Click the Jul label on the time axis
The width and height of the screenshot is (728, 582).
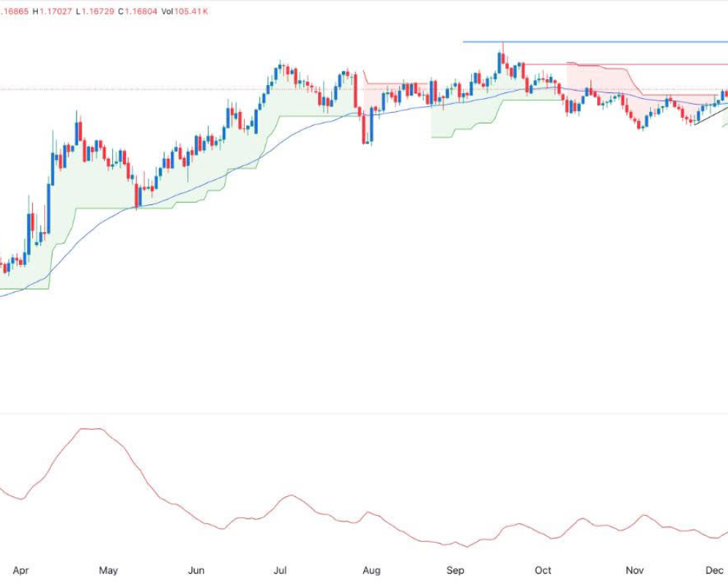[x=280, y=570]
